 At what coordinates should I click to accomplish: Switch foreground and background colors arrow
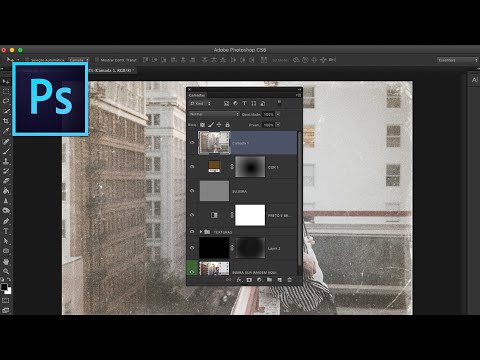coord(9,279)
